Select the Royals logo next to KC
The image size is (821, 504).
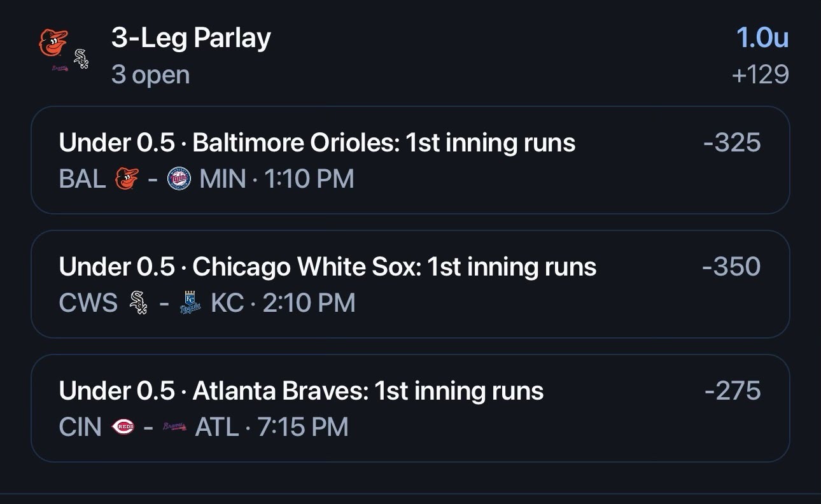[190, 302]
